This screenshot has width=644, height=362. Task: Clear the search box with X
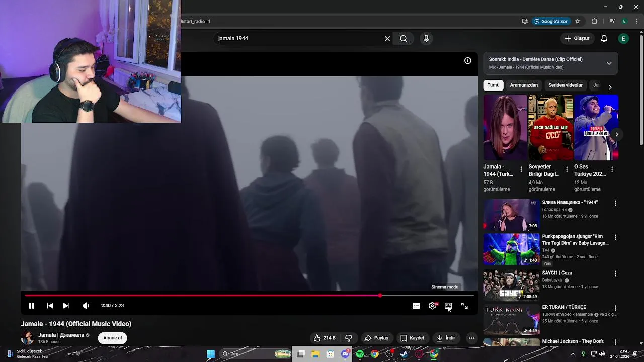point(387,39)
